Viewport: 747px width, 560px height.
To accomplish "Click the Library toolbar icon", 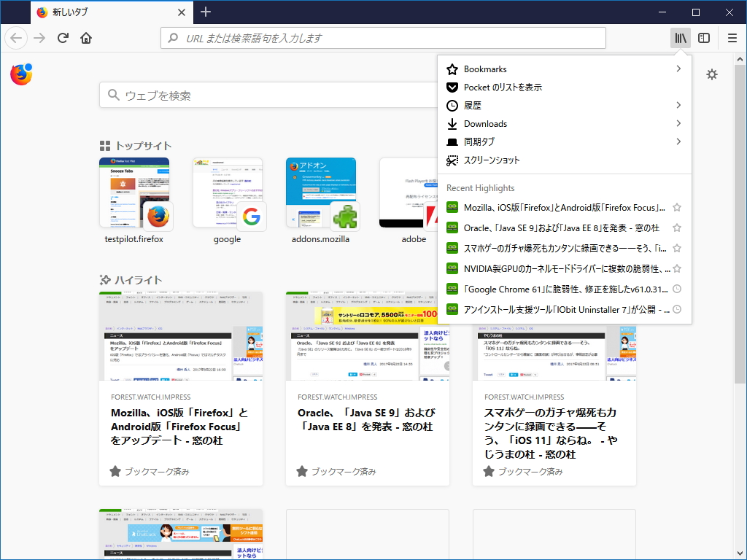I will (x=680, y=37).
